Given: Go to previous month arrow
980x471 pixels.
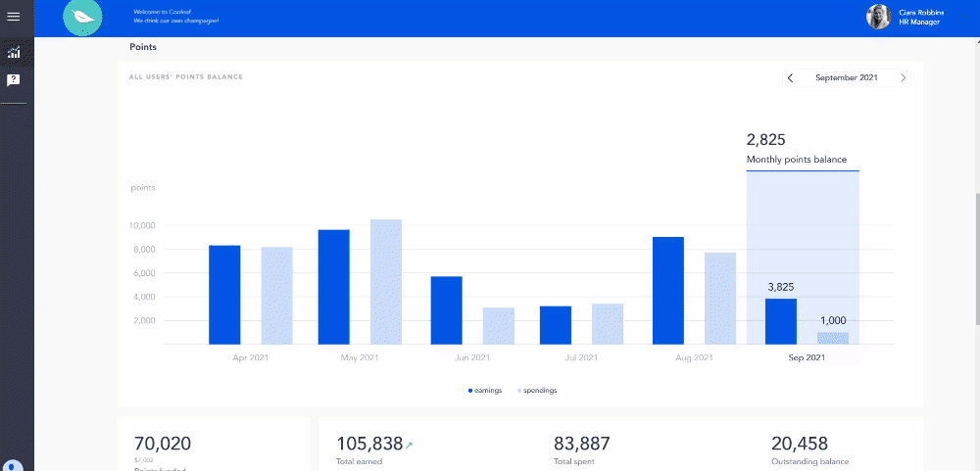Looking at the screenshot, I should pyautogui.click(x=791, y=78).
